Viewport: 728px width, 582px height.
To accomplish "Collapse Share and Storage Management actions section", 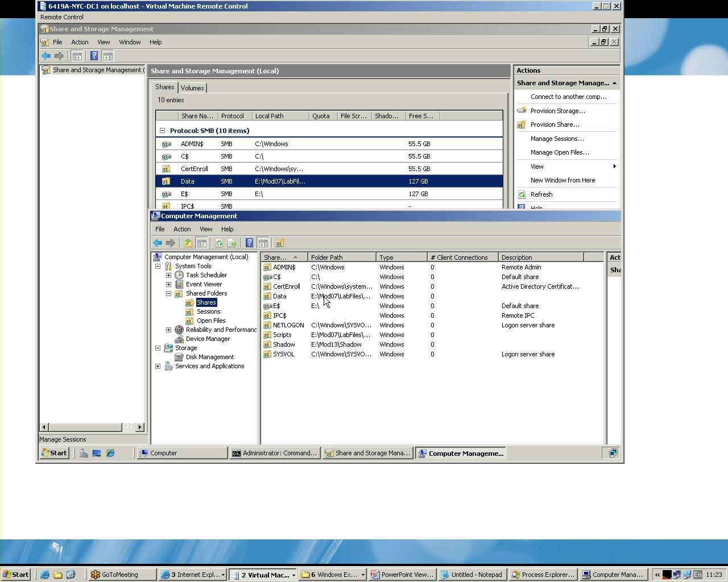I will [614, 83].
